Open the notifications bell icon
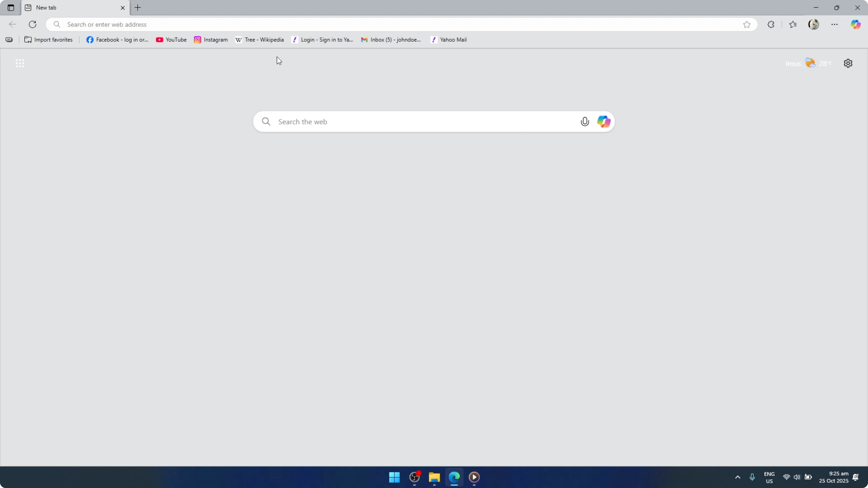Image resolution: width=868 pixels, height=488 pixels. click(x=855, y=477)
